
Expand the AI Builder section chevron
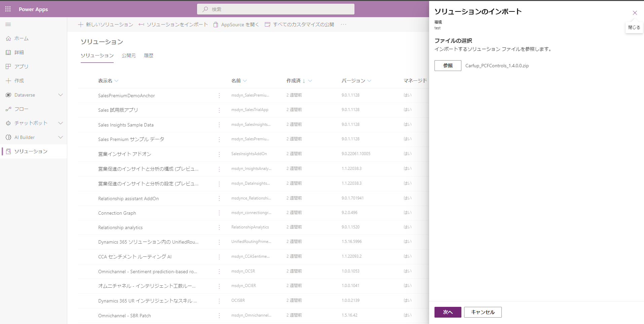61,137
